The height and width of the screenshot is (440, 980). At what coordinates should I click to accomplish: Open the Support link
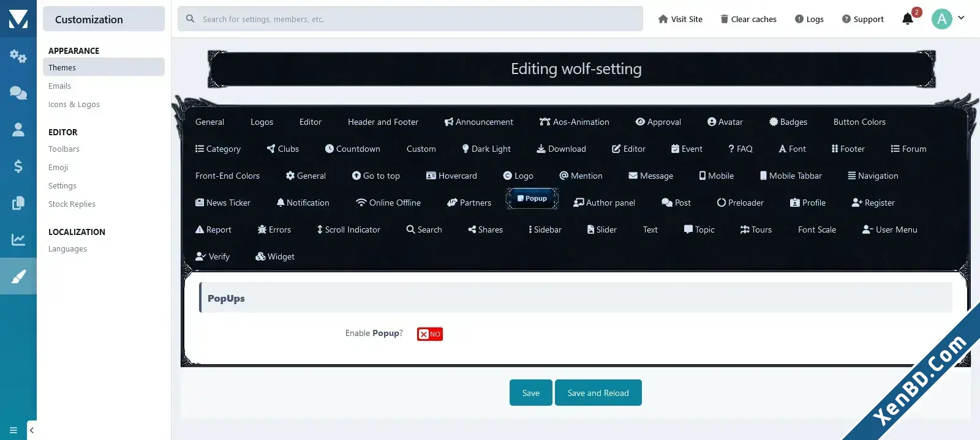click(862, 19)
